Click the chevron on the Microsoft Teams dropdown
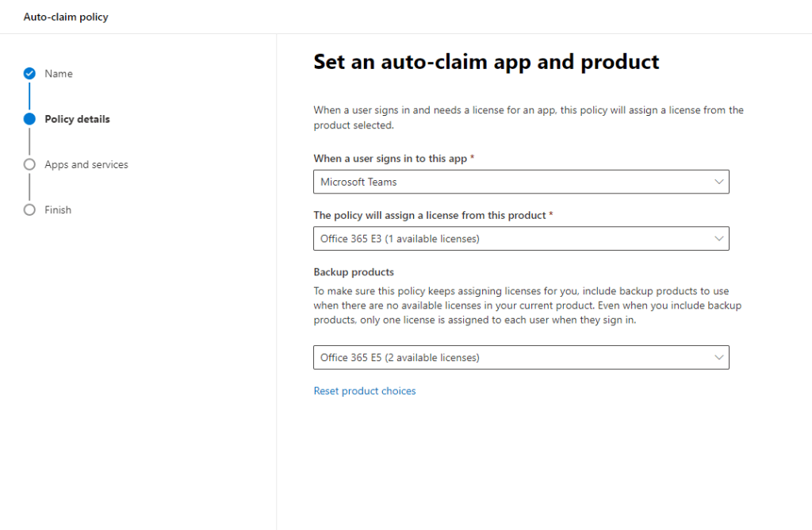 tap(718, 182)
